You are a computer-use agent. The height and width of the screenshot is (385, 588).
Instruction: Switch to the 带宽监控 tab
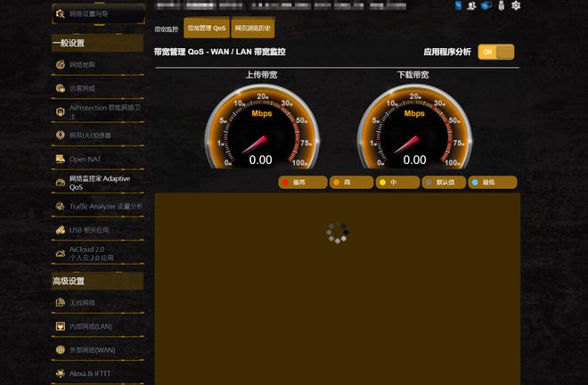click(x=167, y=29)
